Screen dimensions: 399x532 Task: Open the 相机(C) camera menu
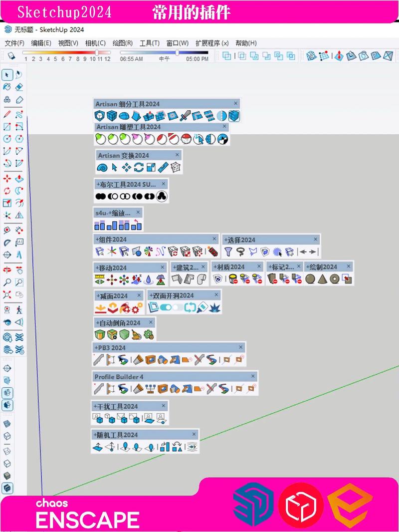coord(95,43)
